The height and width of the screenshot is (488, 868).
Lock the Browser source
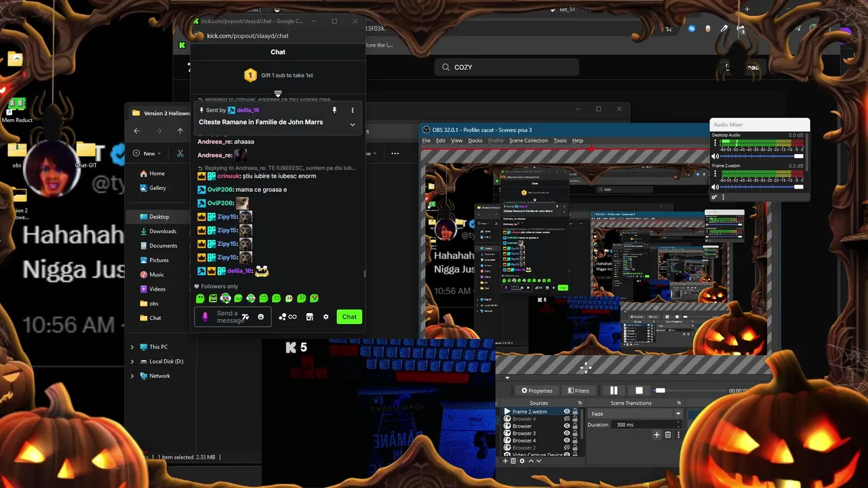pos(575,426)
